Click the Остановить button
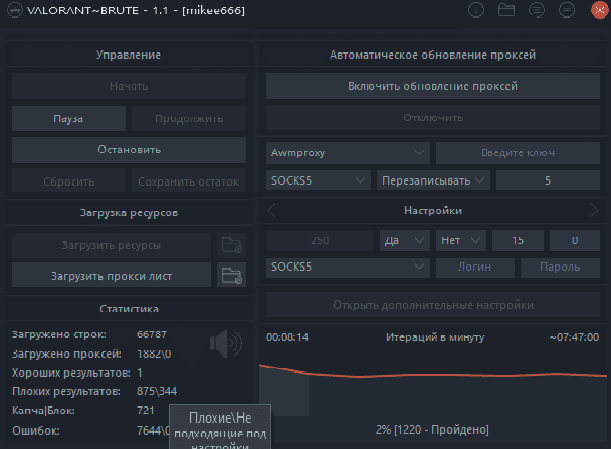 [129, 150]
